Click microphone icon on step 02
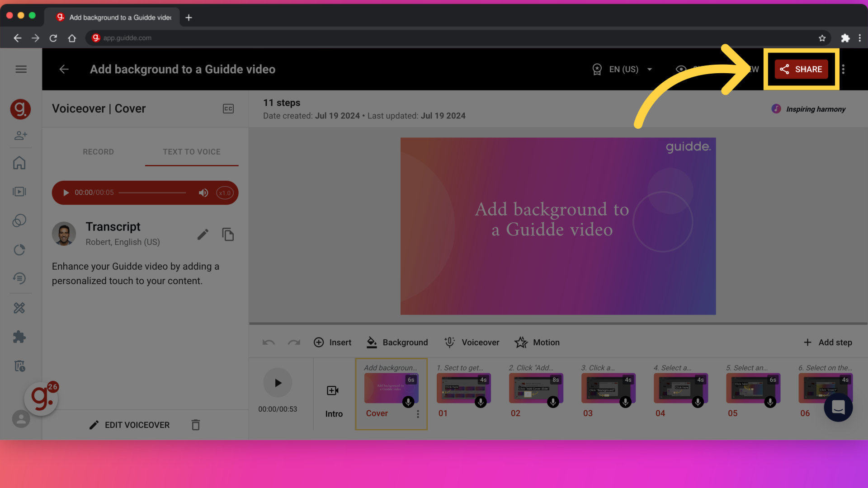This screenshot has width=868, height=488. pyautogui.click(x=553, y=402)
